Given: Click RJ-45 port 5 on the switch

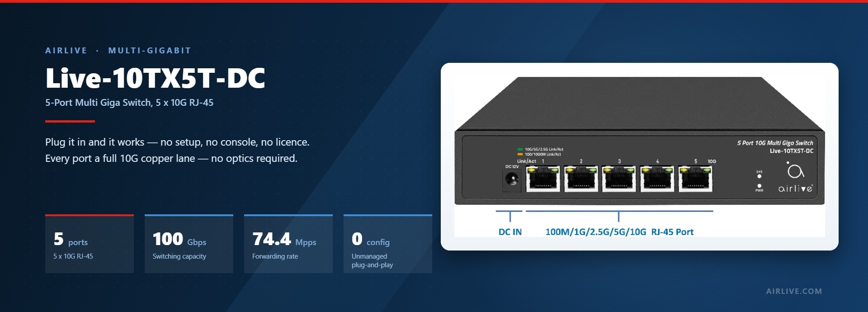Looking at the screenshot, I should point(695,179).
